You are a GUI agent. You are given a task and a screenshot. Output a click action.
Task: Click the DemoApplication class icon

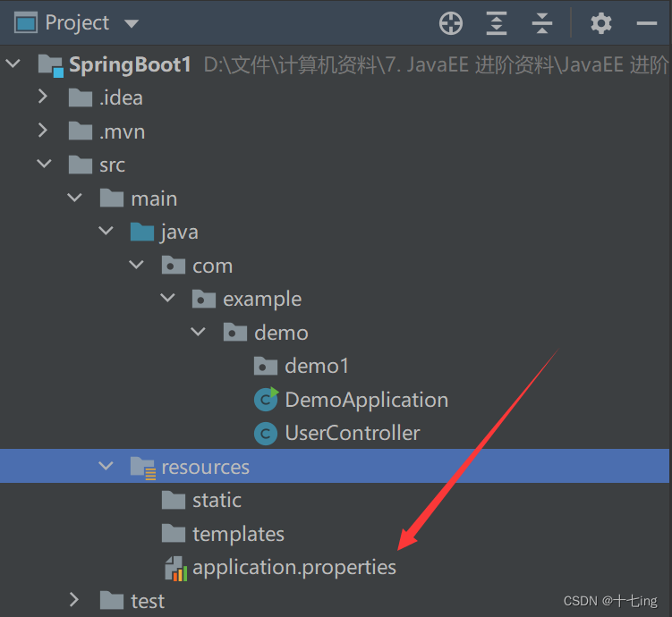[266, 399]
